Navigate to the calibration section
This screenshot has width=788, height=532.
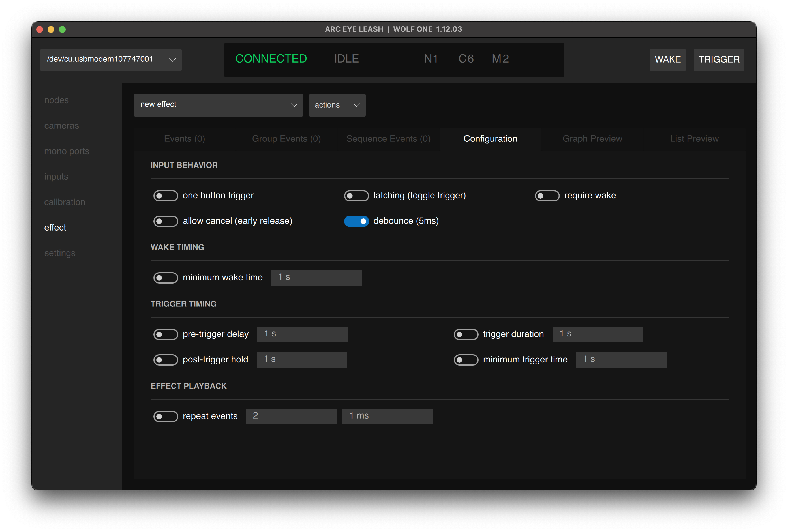[65, 202]
